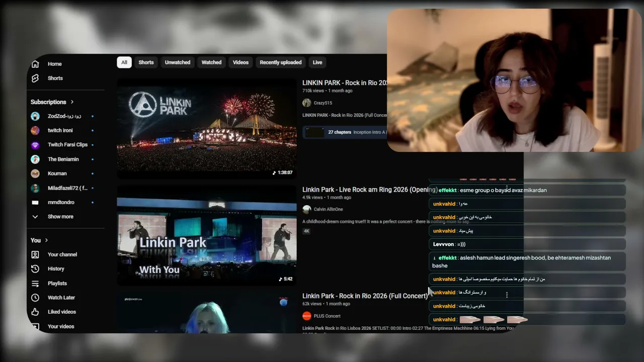Open mmdtondro channel avatar
644x362 pixels.
coord(35,203)
